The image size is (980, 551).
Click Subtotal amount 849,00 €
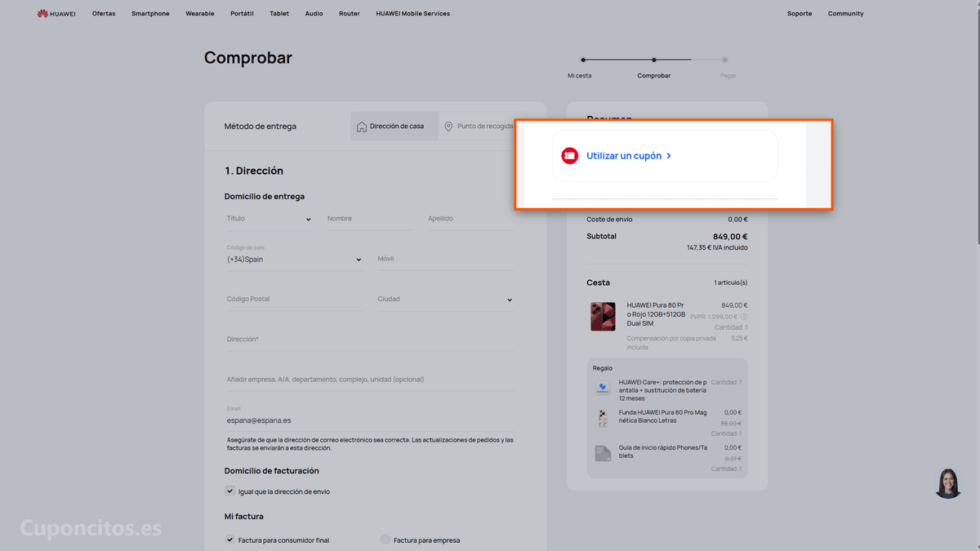(x=730, y=237)
